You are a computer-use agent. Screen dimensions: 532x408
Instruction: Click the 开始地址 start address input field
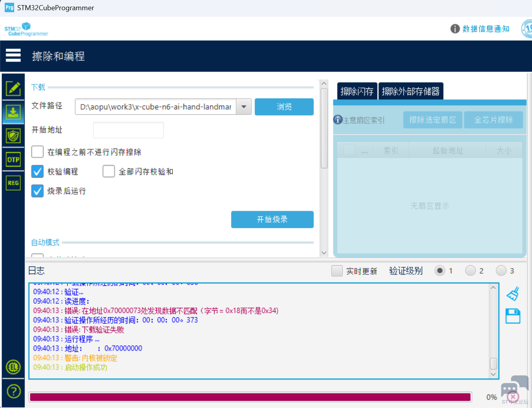point(128,130)
